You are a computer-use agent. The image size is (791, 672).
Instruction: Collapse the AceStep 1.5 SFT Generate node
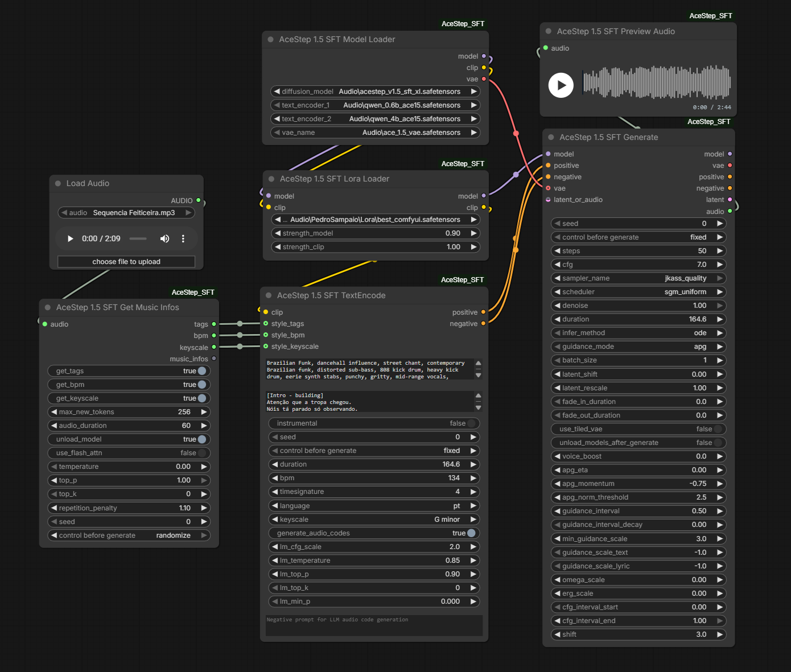(x=551, y=137)
